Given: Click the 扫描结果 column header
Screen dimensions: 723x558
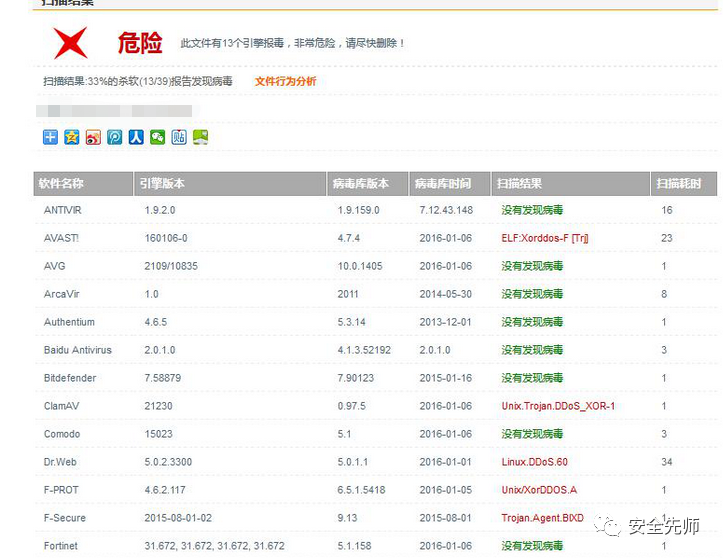Looking at the screenshot, I should tap(571, 184).
